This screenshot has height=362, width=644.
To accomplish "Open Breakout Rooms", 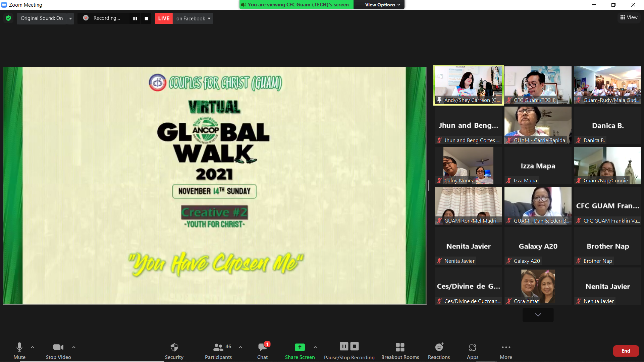I will click(400, 351).
